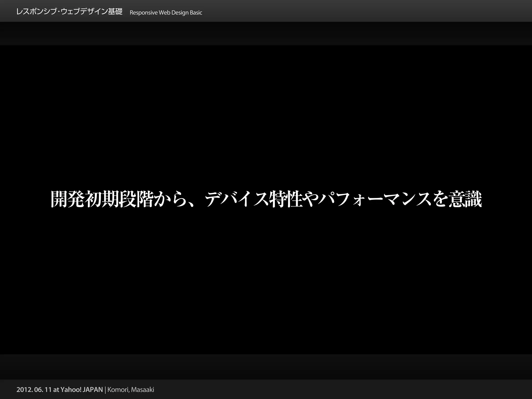Click the footer date 2012. 06. 11 at Yahoo! JAPAN
The image size is (532, 399).
pos(60,390)
